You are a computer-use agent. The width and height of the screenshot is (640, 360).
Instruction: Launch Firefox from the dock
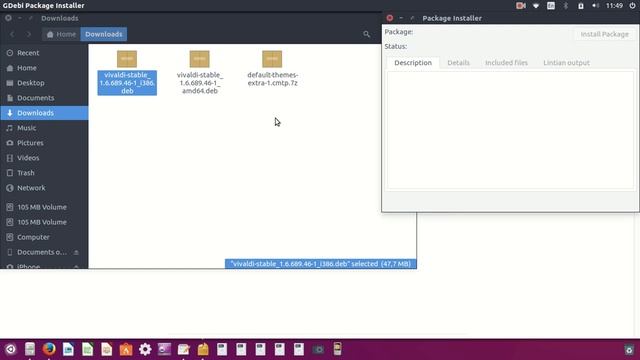[49, 349]
